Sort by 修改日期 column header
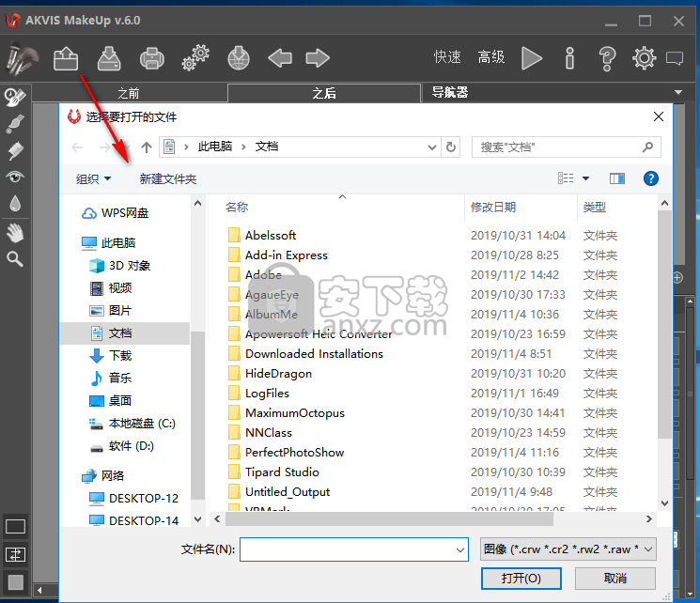700x603 pixels. tap(493, 207)
